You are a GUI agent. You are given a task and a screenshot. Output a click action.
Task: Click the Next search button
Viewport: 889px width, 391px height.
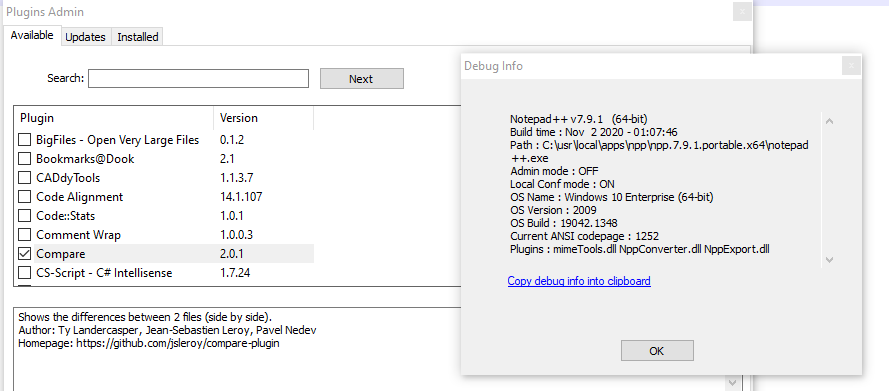362,79
